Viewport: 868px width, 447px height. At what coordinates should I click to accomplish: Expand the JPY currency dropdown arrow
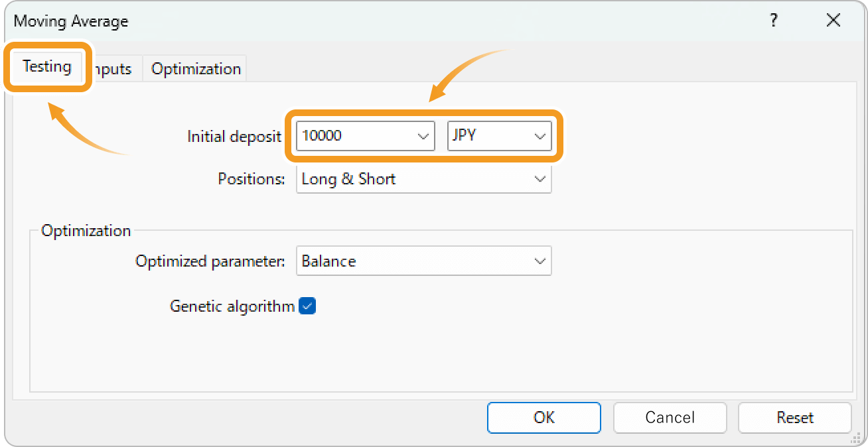coord(540,136)
